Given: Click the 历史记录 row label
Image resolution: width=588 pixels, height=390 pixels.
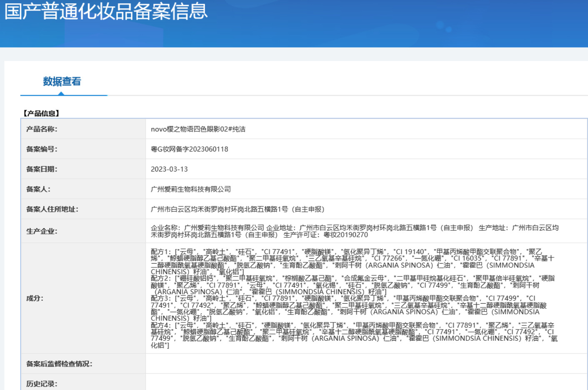Looking at the screenshot, I should click(42, 384).
